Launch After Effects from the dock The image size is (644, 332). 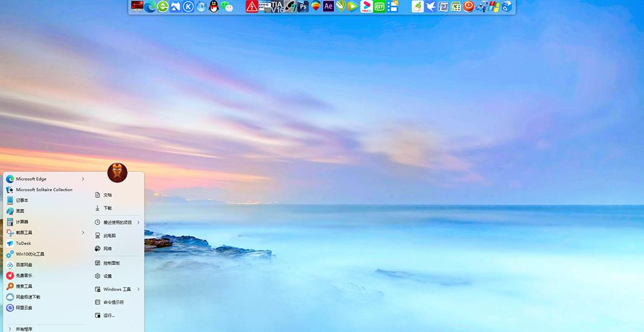tap(328, 7)
